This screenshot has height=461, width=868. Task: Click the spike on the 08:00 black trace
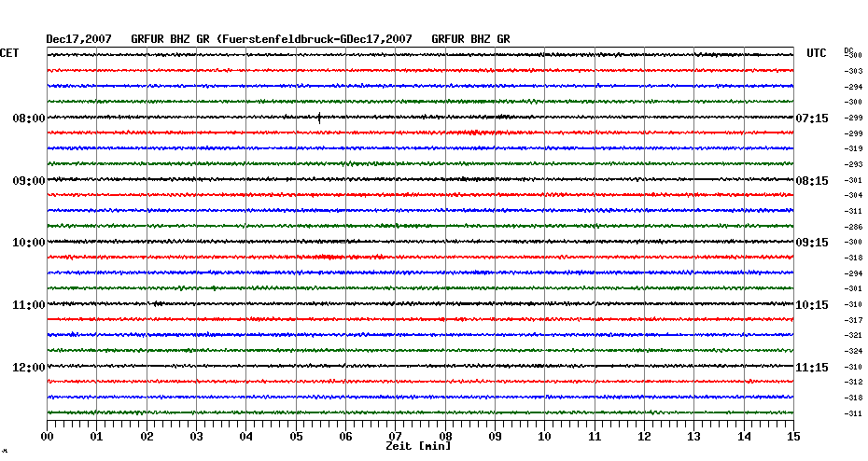tap(319, 118)
